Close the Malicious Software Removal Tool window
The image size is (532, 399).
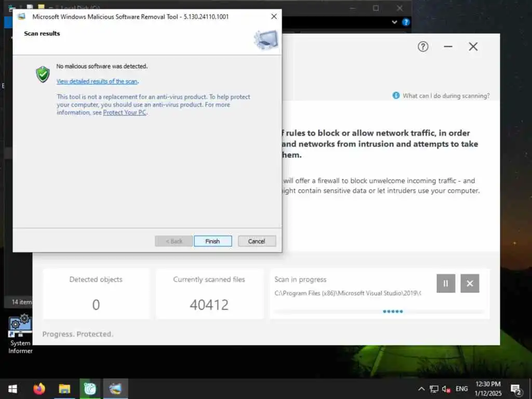click(x=274, y=16)
